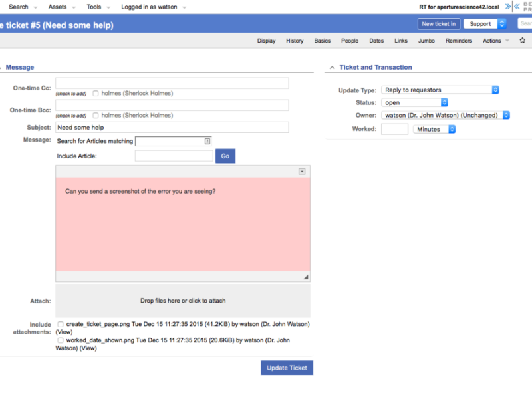Open the History tab
This screenshot has width=532, height=399.
(295, 41)
